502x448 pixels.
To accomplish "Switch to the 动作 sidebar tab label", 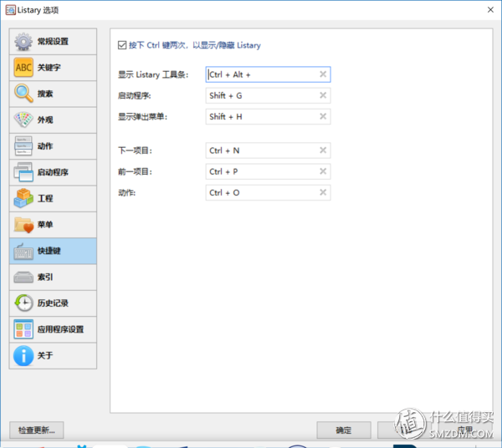I will click(x=45, y=146).
